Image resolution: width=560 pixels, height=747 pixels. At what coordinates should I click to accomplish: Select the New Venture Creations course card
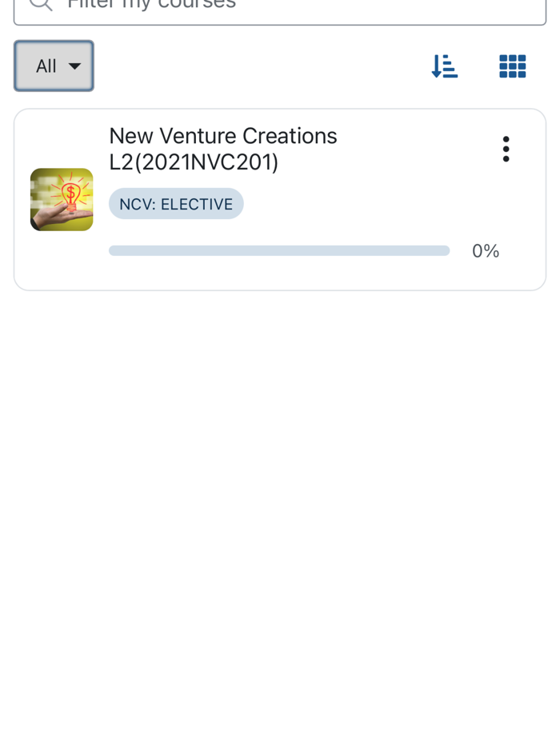click(279, 199)
